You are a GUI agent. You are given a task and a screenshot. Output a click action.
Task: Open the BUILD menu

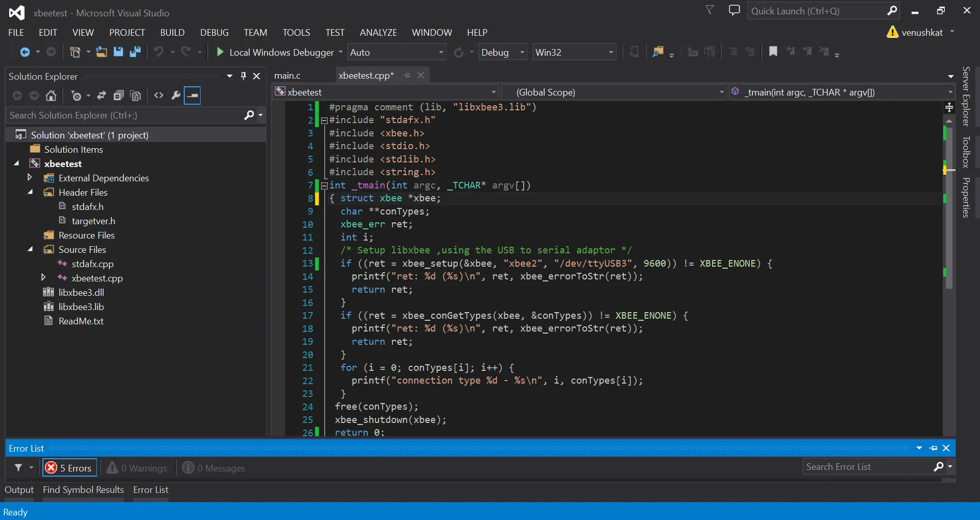point(172,32)
